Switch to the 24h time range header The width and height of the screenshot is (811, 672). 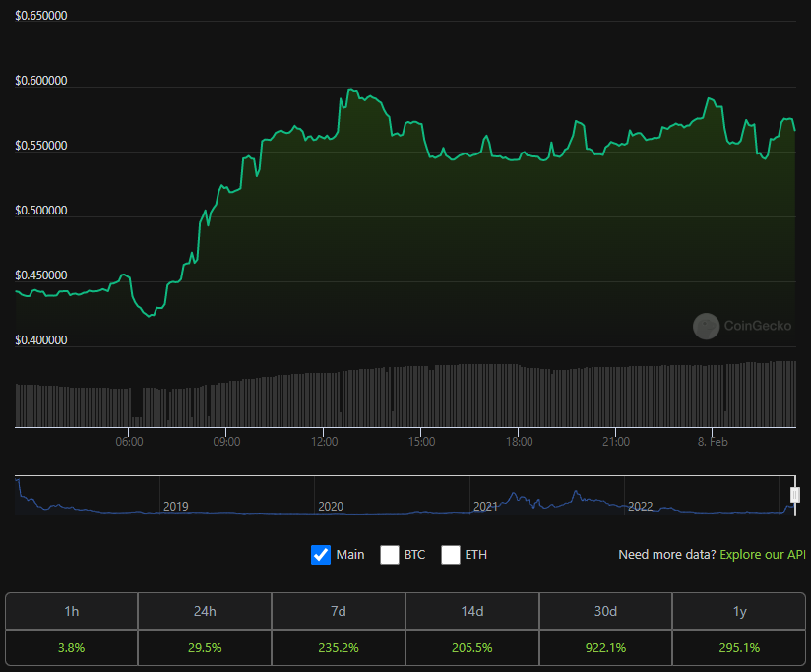(205, 611)
